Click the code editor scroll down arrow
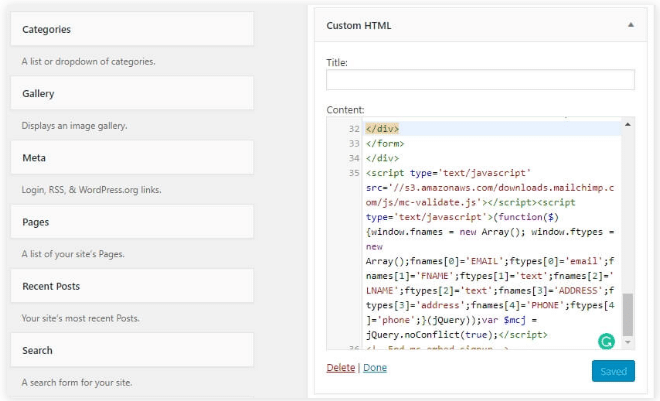 click(x=628, y=342)
